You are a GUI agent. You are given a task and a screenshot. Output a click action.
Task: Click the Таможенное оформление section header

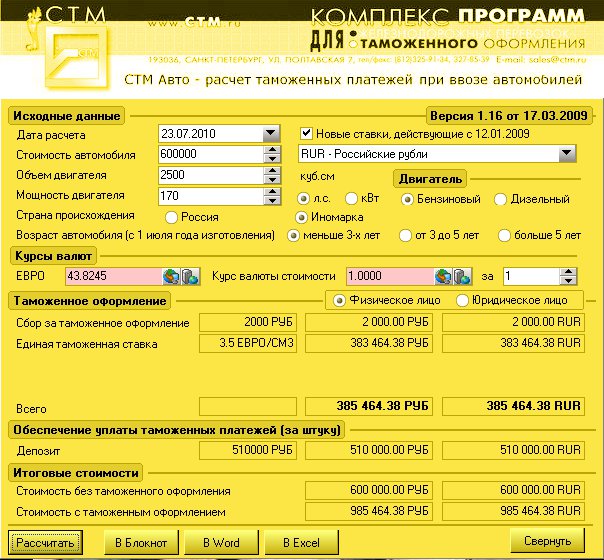pos(90,301)
